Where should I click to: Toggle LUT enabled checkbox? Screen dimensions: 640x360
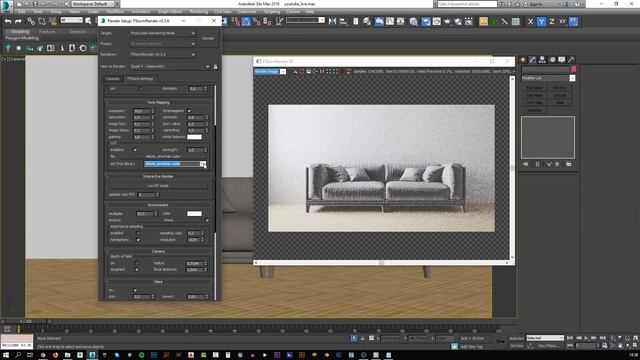(135, 150)
